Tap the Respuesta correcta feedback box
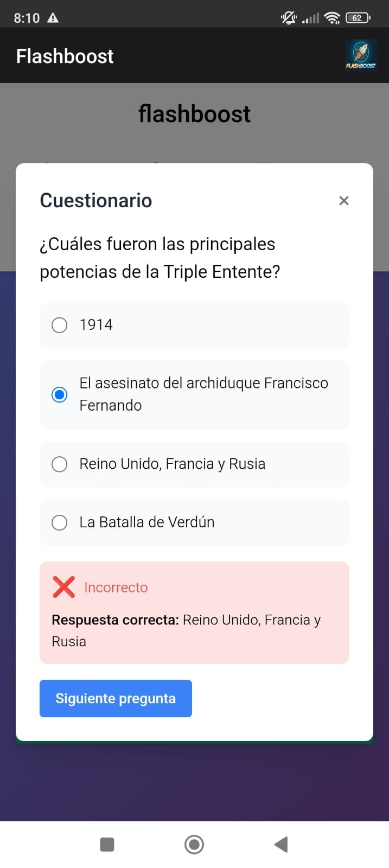 click(x=194, y=612)
